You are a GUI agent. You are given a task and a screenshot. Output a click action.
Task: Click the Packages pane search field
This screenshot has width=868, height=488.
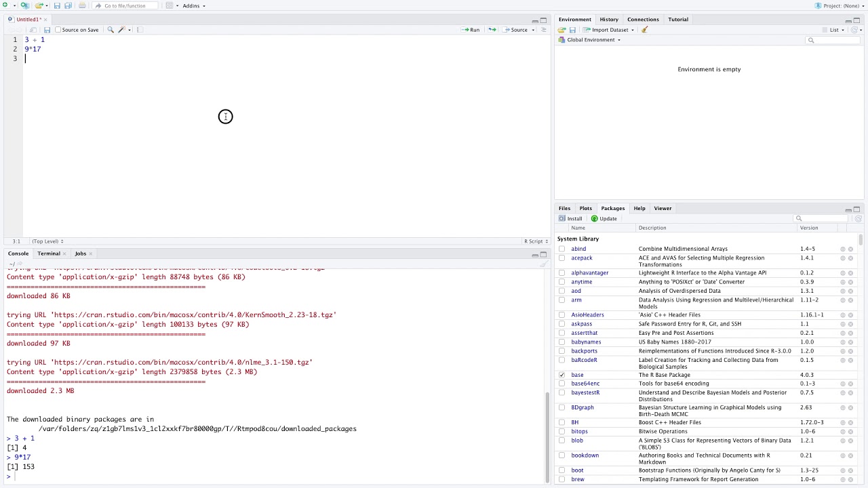point(821,218)
